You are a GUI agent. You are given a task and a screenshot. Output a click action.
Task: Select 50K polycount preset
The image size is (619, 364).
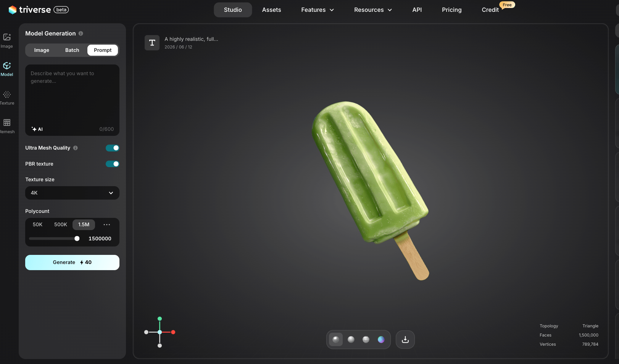tap(37, 225)
